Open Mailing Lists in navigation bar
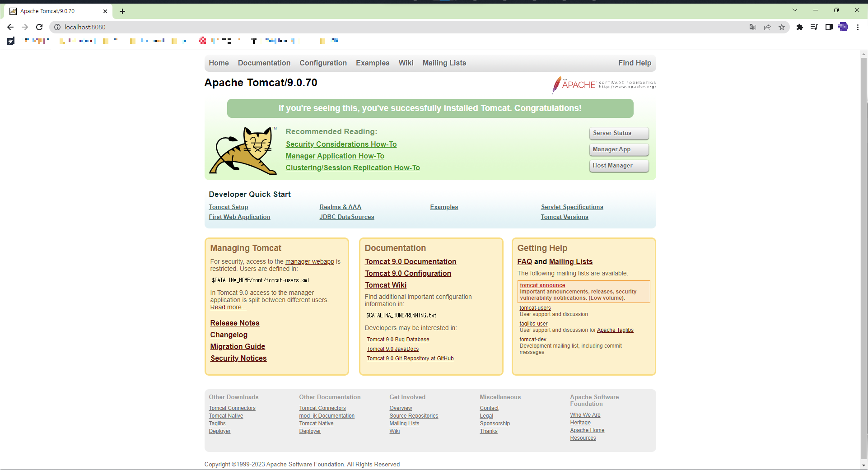 444,63
